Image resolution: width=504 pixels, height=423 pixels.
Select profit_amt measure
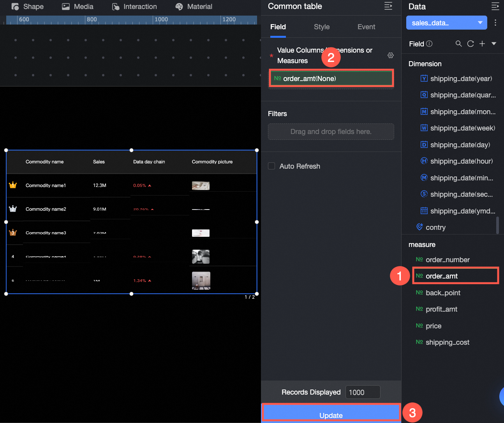click(x=437, y=309)
